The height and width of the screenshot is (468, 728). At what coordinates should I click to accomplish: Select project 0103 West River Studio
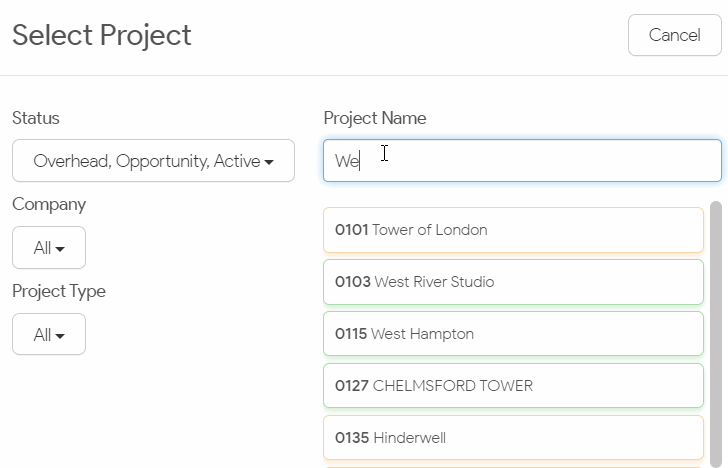click(x=514, y=282)
